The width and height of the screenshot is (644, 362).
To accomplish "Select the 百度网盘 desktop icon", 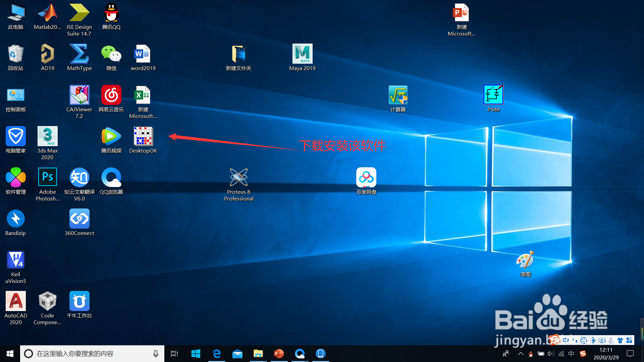I will [366, 178].
